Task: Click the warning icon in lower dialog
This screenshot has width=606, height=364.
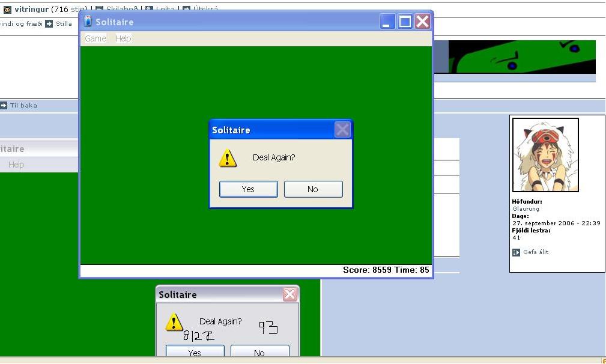Action: point(174,322)
